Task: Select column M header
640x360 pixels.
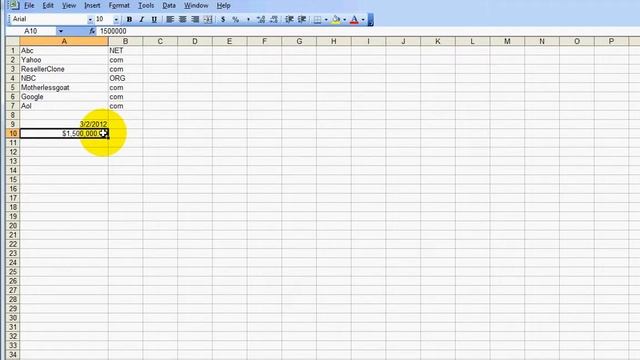Action: [x=507, y=41]
